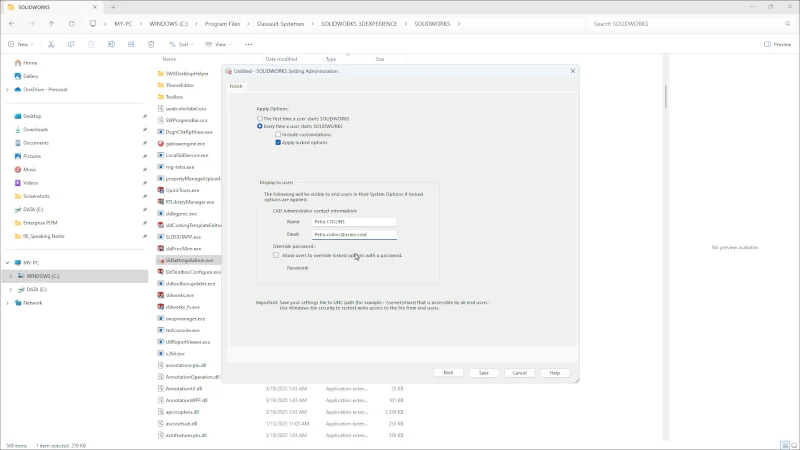Check 'Allow users to override locked options'
The image size is (800, 450).
click(x=277, y=255)
